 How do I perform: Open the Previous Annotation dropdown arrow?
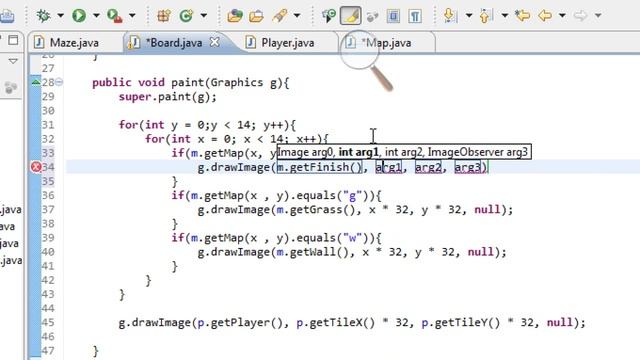(x=505, y=16)
